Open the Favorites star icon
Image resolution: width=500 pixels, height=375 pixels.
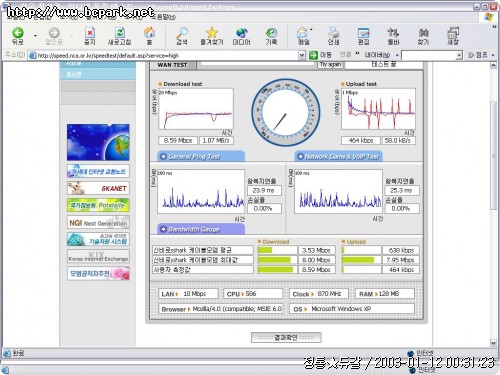tap(212, 33)
